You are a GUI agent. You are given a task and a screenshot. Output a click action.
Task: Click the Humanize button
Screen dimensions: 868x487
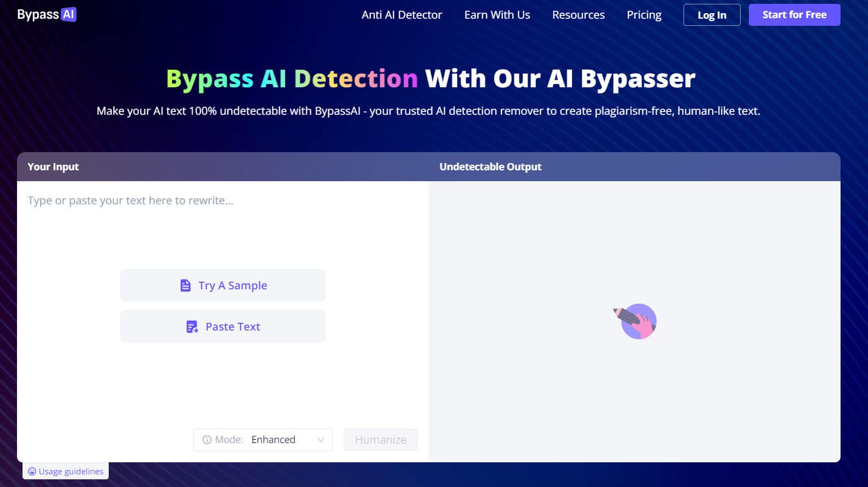click(380, 440)
